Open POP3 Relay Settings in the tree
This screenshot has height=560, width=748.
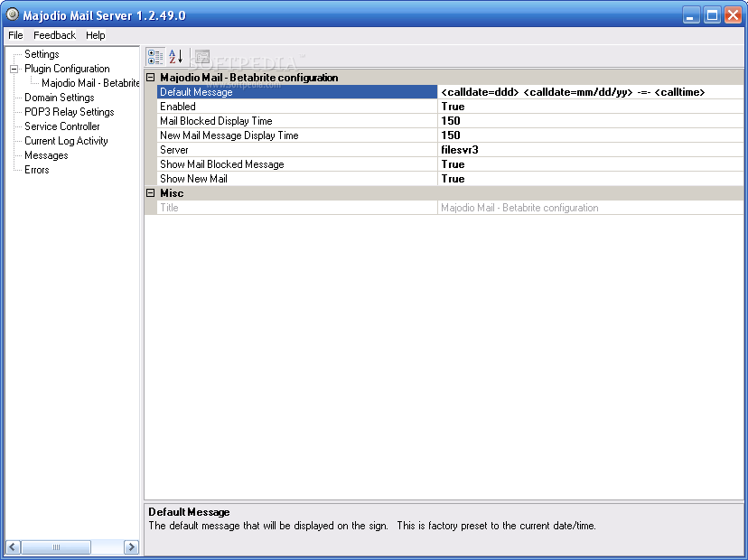pyautogui.click(x=70, y=112)
